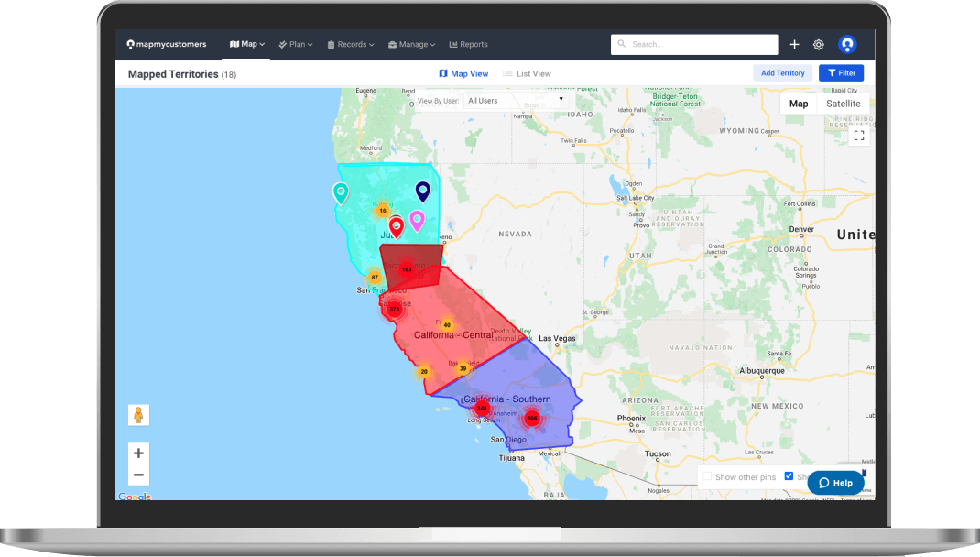Open the Map menu

tap(247, 44)
